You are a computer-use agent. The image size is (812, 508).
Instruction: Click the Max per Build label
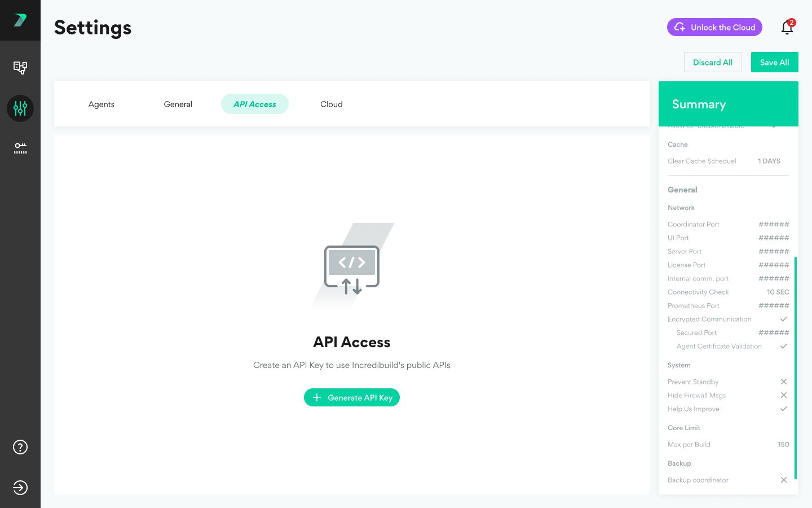pyautogui.click(x=689, y=444)
